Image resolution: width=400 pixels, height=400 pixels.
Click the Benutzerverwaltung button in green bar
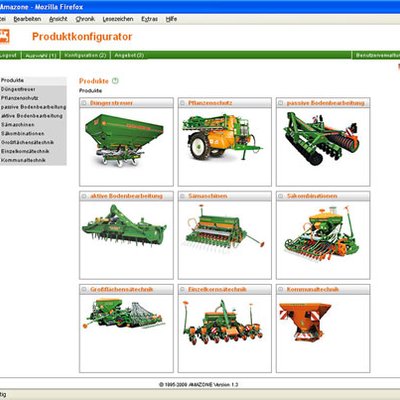click(377, 55)
